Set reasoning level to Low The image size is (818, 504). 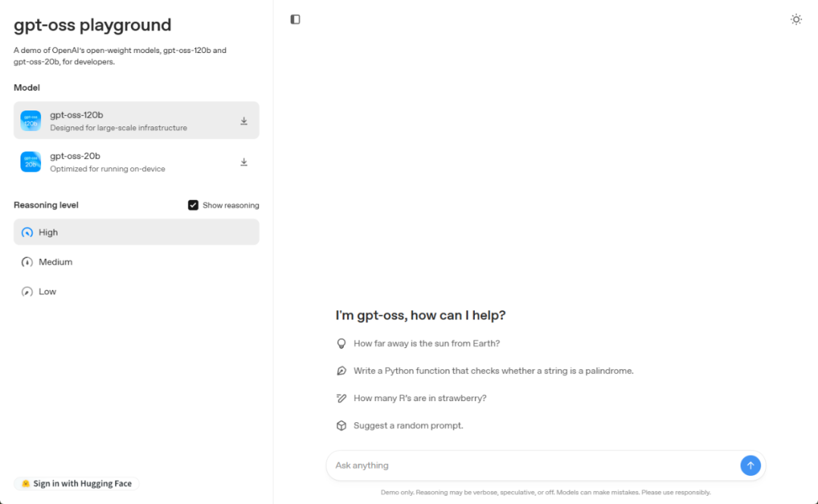click(x=136, y=292)
